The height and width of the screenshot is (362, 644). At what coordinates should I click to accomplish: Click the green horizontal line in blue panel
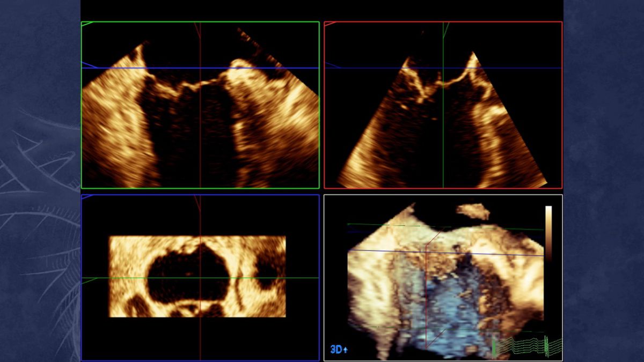[200, 278]
